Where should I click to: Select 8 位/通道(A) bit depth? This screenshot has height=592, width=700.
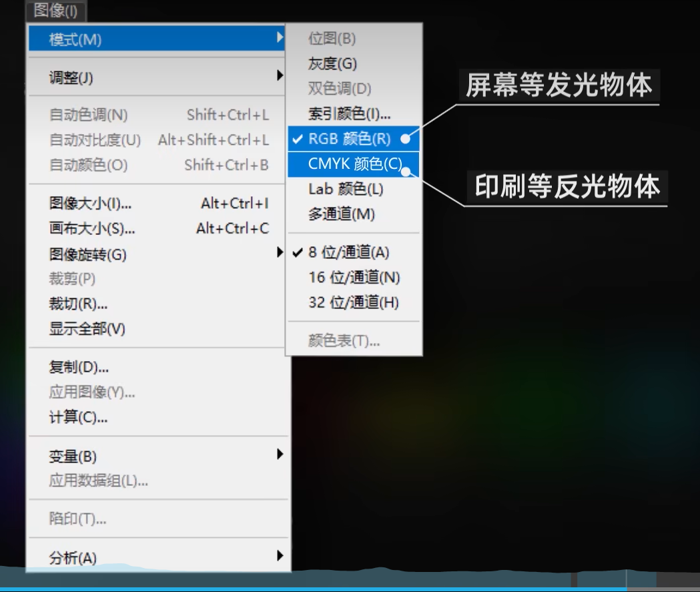click(348, 252)
